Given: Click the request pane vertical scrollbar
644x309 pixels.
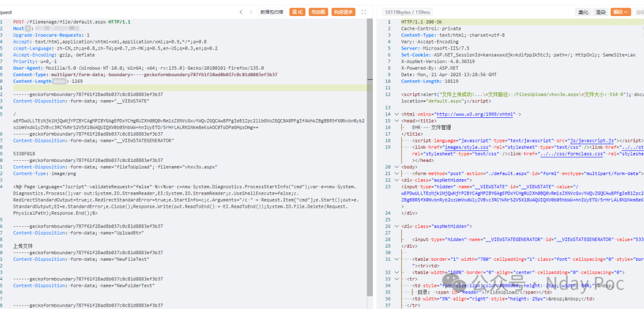Looking at the screenshot, I should [370, 156].
